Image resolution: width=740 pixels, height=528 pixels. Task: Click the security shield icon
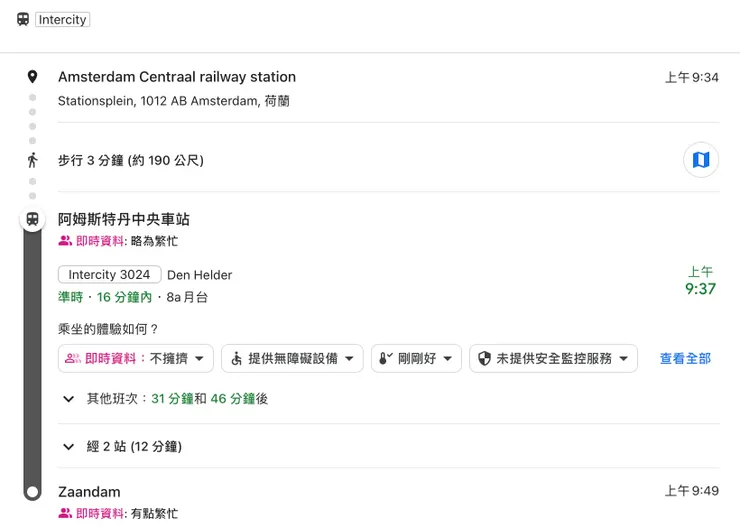[x=484, y=358]
